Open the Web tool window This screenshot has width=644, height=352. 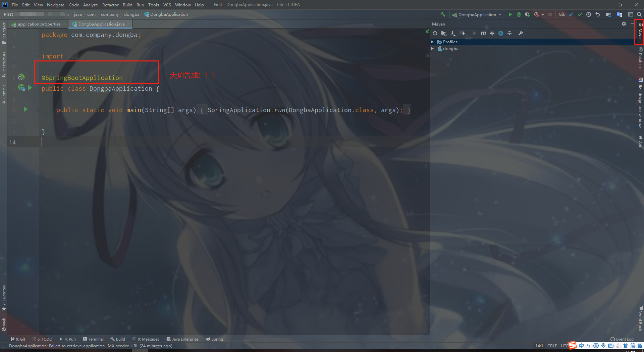(4, 324)
